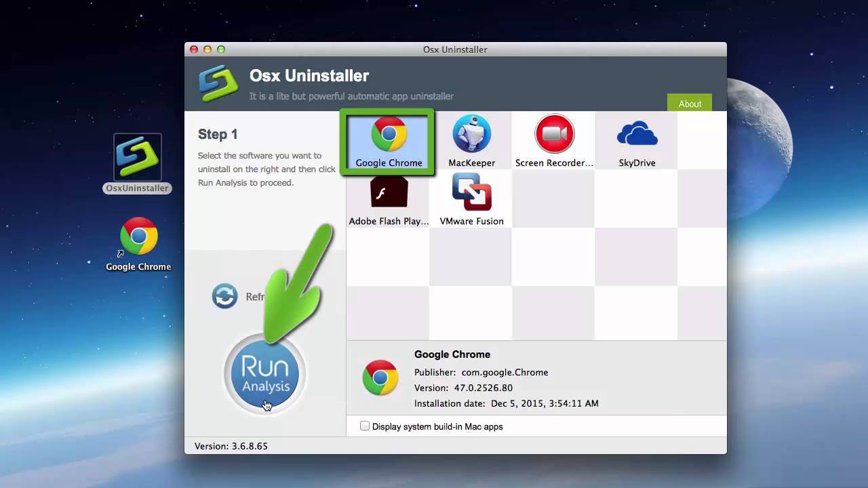Image resolution: width=868 pixels, height=488 pixels.
Task: Click the Version: 47.0.2526.80 text
Action: pyautogui.click(x=463, y=388)
